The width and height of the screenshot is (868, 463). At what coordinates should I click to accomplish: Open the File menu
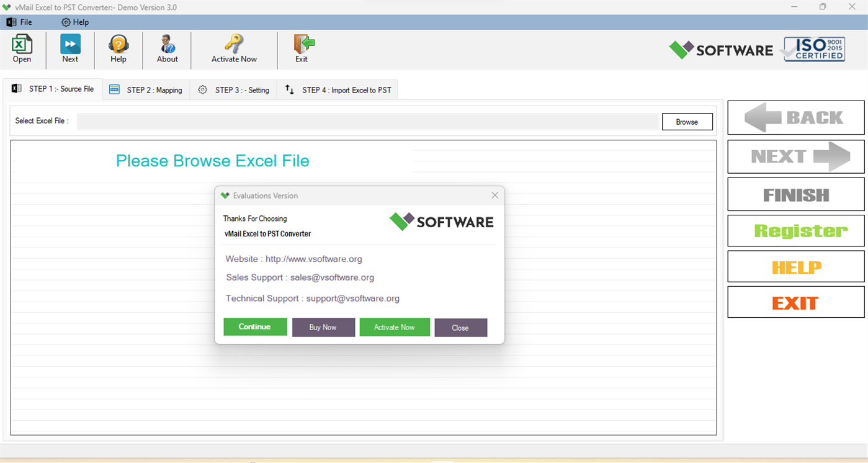pyautogui.click(x=19, y=22)
